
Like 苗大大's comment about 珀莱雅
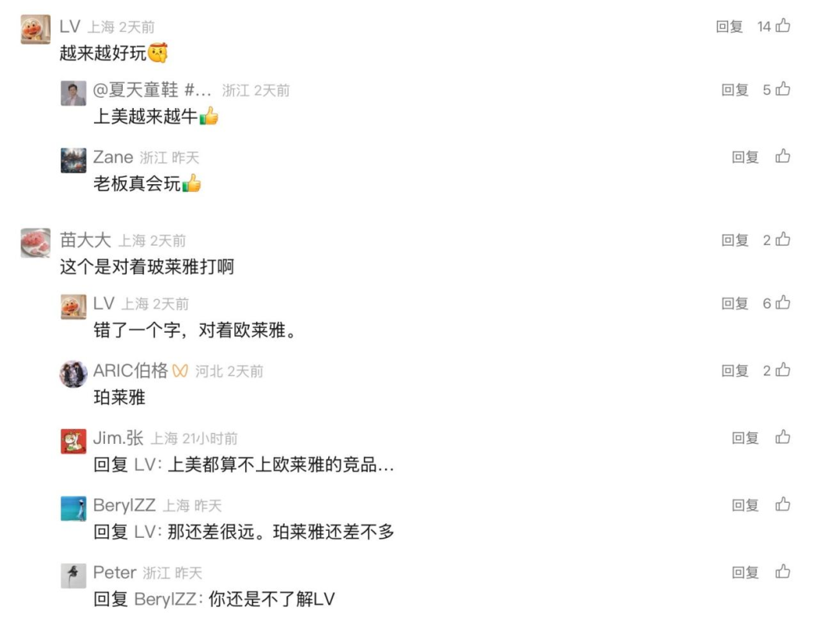tap(782, 239)
